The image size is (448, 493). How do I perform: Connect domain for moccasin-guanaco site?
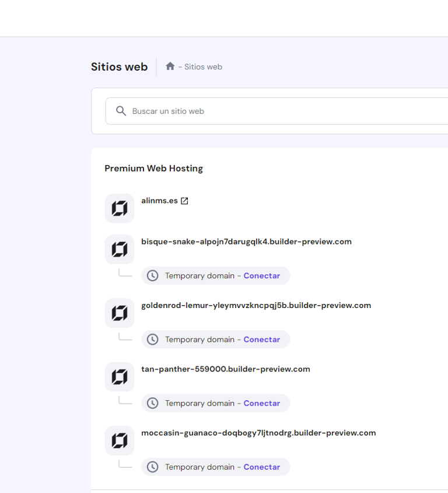pyautogui.click(x=261, y=467)
